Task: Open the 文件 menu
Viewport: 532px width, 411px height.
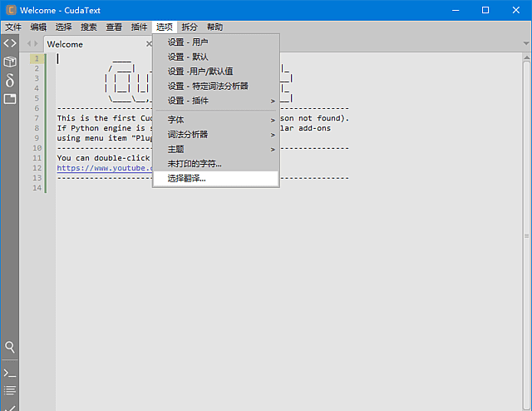Action: (13, 27)
